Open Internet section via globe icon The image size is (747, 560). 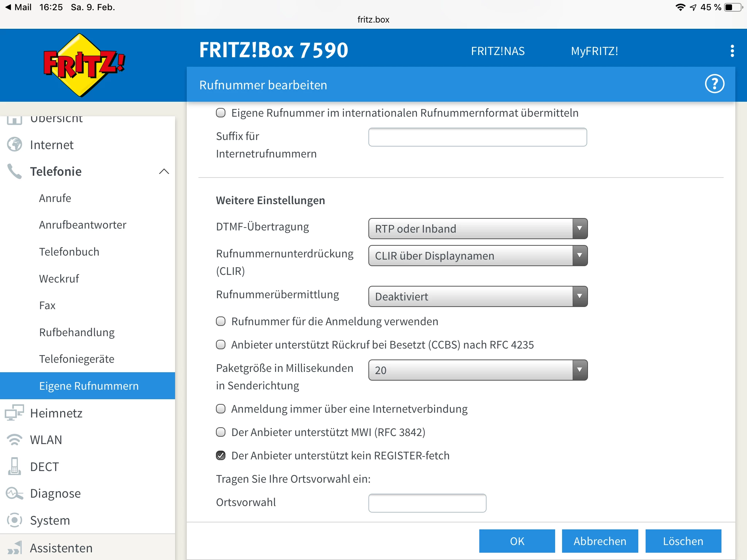pos(15,144)
